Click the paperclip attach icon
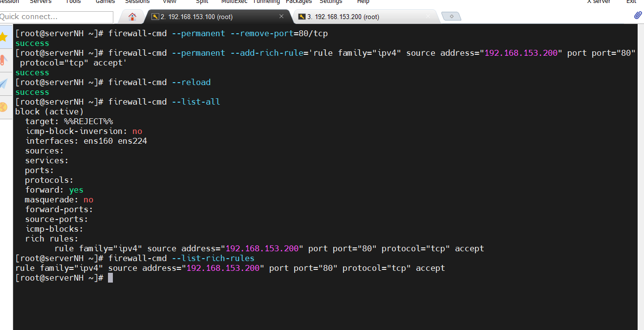The height and width of the screenshot is (330, 644). tap(638, 15)
